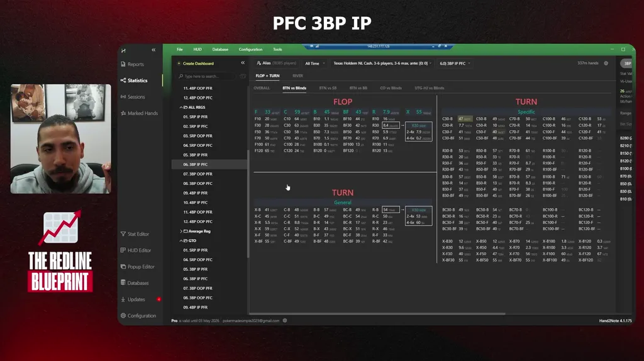Open Updates with the download icon
Screen dimensions: 644x361
pos(133,299)
